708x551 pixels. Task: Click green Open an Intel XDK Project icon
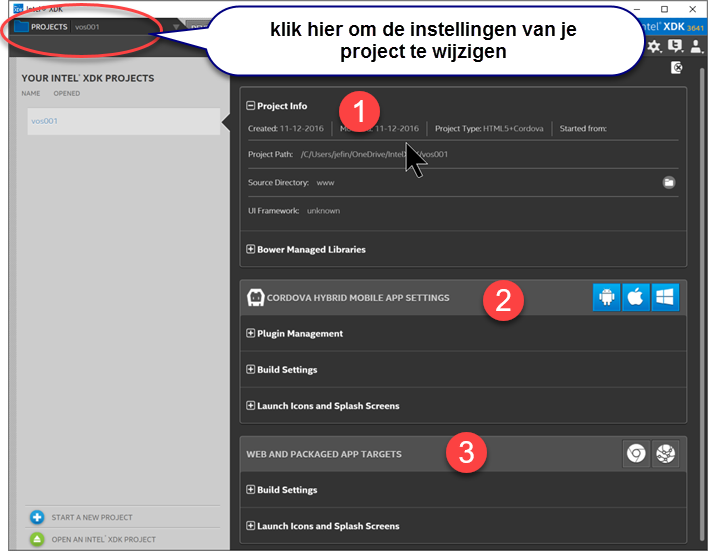point(37,539)
